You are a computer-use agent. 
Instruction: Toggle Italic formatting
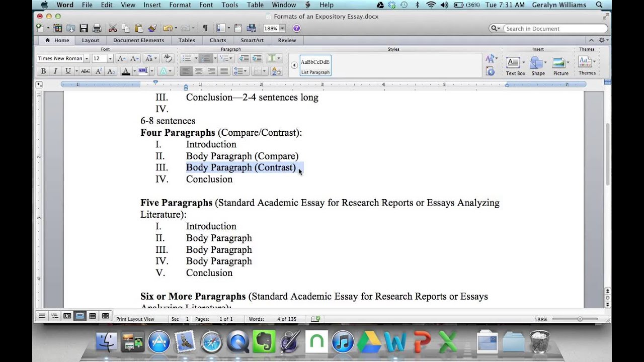click(x=55, y=71)
